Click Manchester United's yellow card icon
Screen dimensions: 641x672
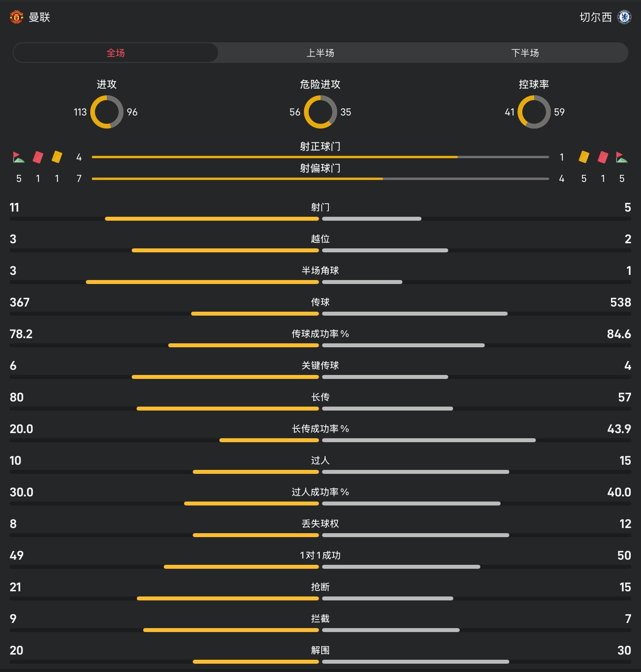click(x=57, y=157)
